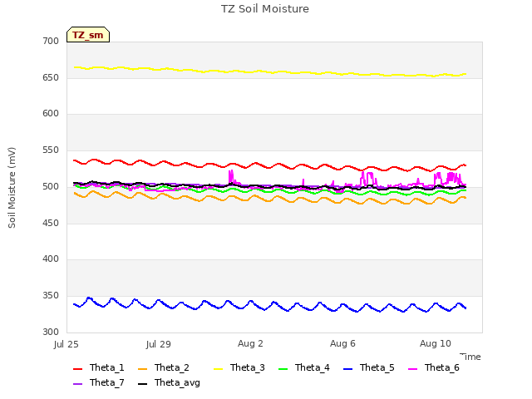Click the black Theta_avg legend swatch
This screenshot has width=532, height=399.
(142, 384)
